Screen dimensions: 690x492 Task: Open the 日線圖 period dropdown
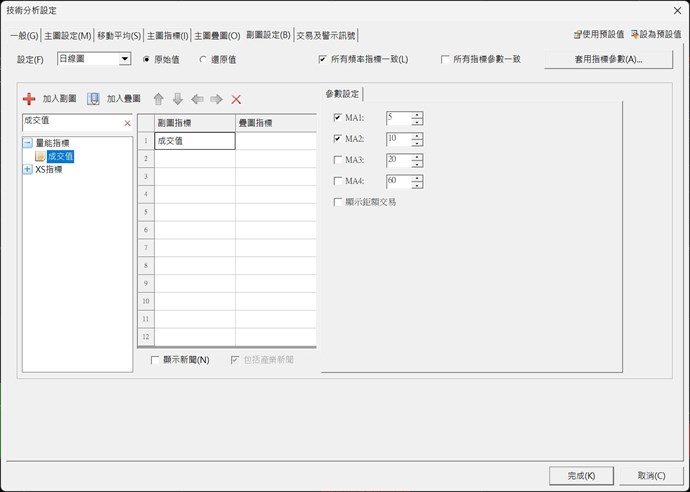click(x=125, y=60)
